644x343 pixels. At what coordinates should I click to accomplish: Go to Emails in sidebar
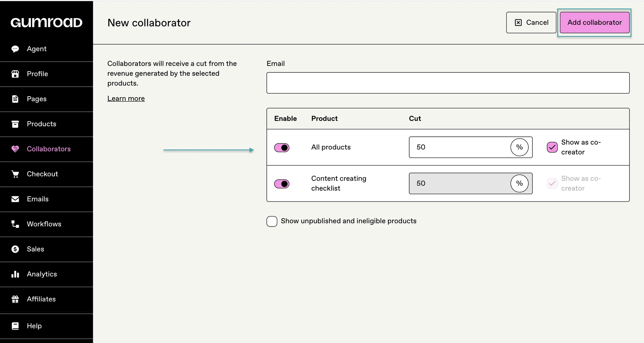(46, 199)
